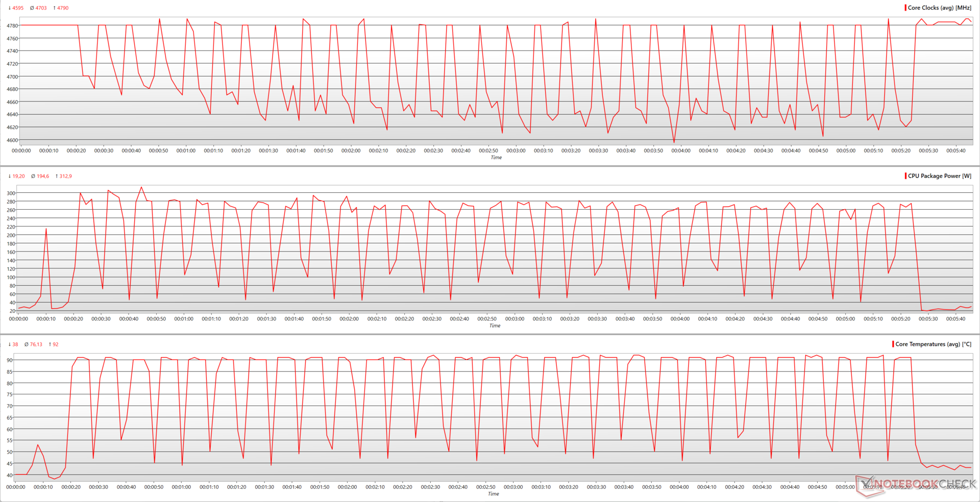Click the minimum 19,20 in CPU Package Power
This screenshot has height=502, width=980.
click(x=16, y=177)
